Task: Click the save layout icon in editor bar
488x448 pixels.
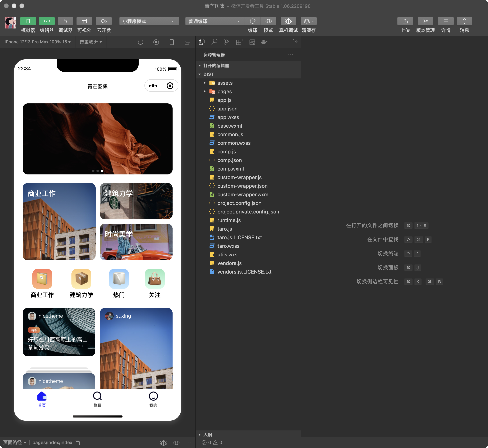Action: coord(252,42)
